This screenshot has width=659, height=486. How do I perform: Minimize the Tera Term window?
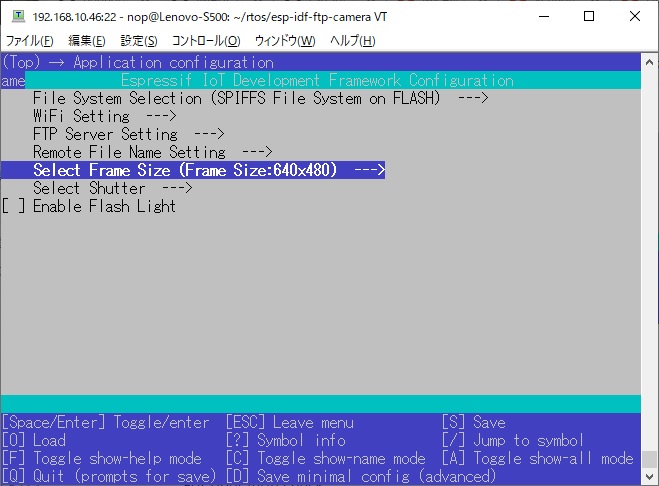(x=544, y=16)
